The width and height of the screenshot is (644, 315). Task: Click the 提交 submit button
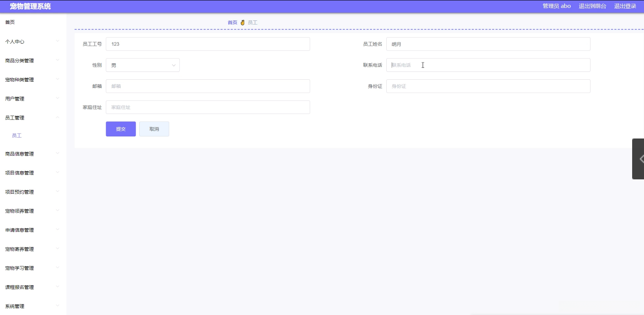121,129
